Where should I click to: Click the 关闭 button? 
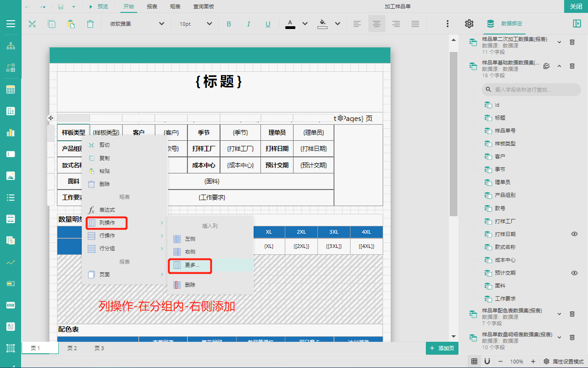576,6
